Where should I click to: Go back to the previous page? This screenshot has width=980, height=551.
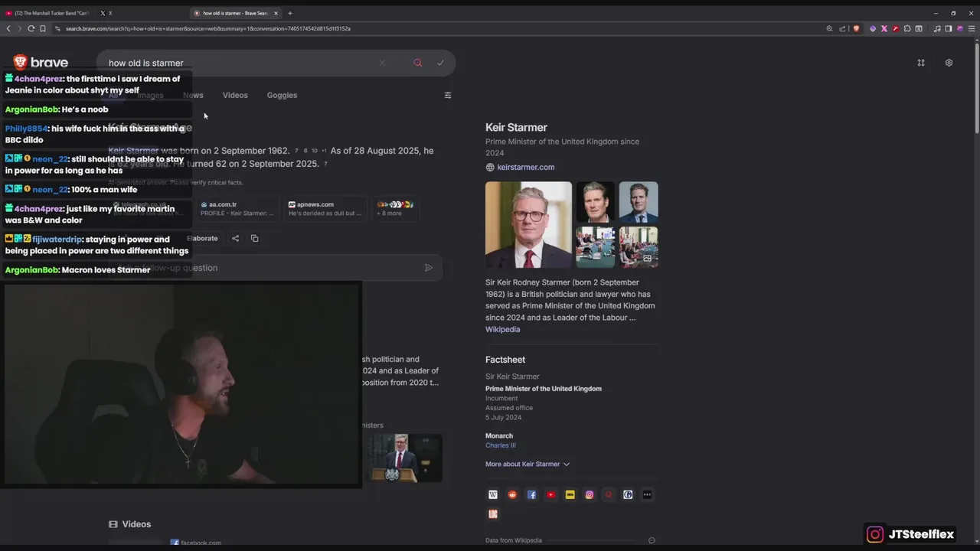pyautogui.click(x=8, y=28)
